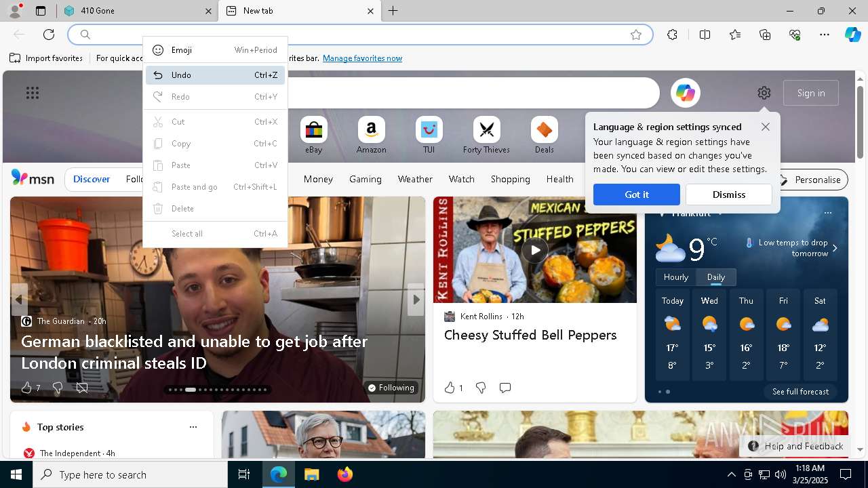Open the weather card more options
Screen dimensions: 868x488
[827, 213]
